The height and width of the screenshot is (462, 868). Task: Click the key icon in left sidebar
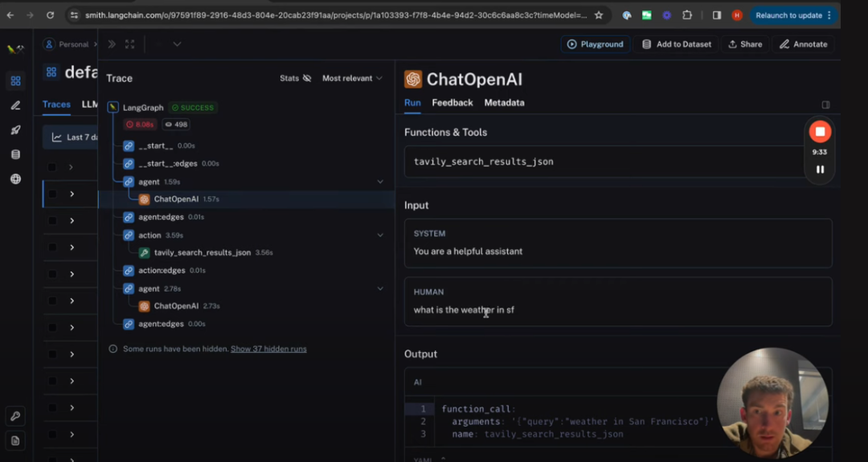15,415
